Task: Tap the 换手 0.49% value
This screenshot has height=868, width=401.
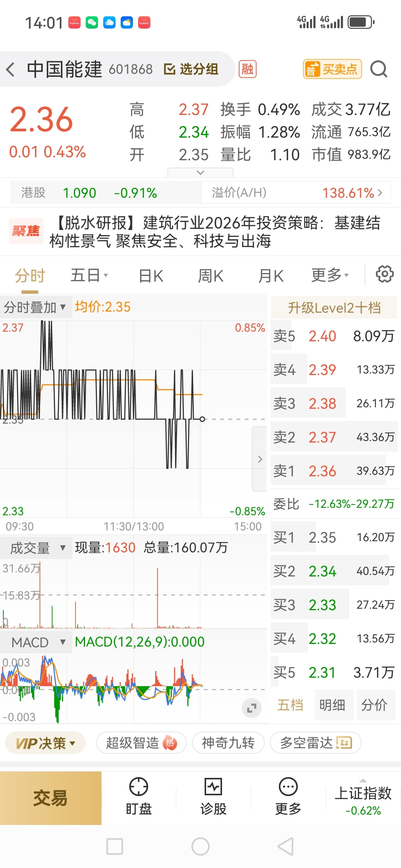Action: pos(260,109)
